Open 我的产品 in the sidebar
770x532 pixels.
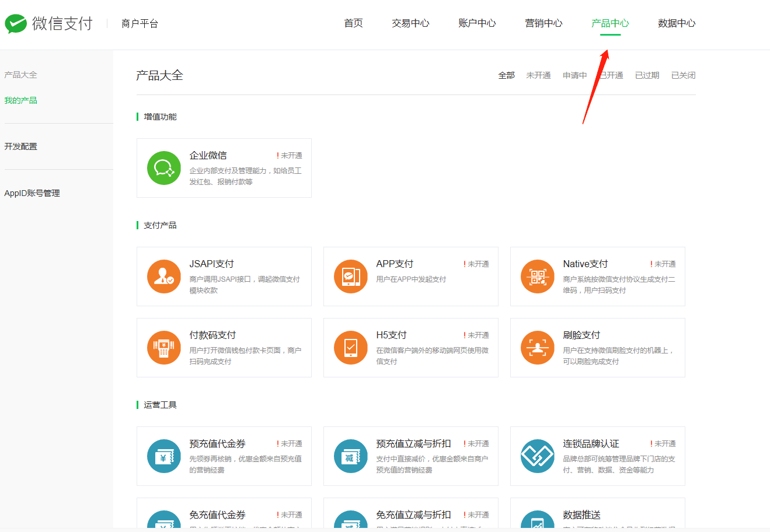[x=20, y=100]
